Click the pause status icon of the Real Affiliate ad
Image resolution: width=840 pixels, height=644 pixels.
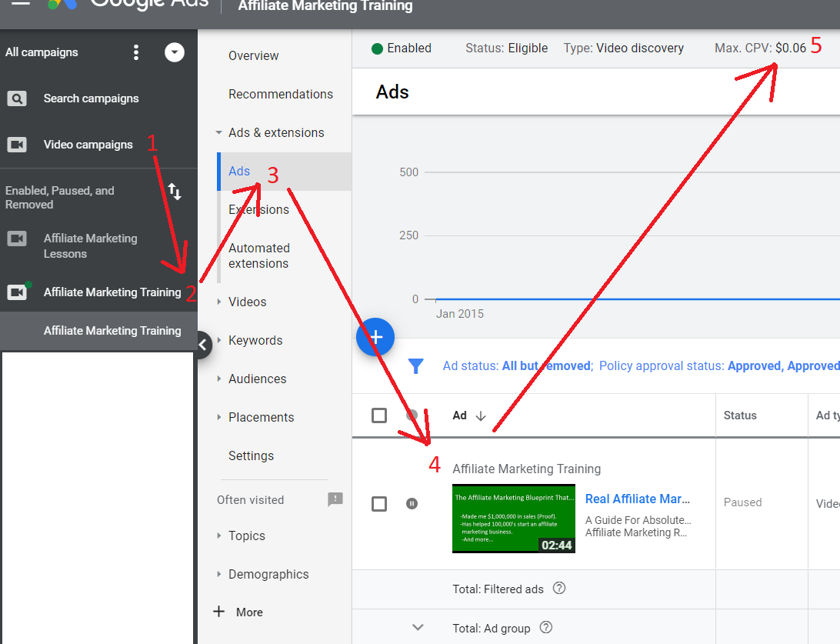click(x=412, y=504)
